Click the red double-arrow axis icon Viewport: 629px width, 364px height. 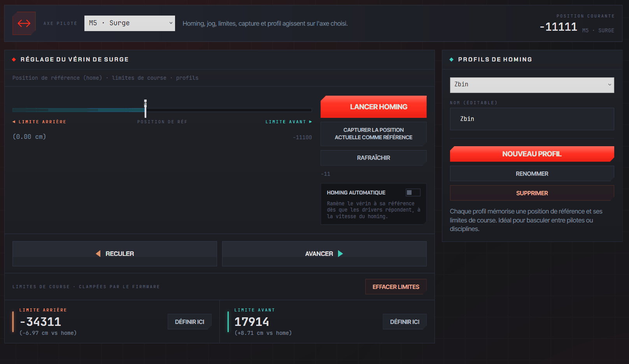pyautogui.click(x=24, y=23)
